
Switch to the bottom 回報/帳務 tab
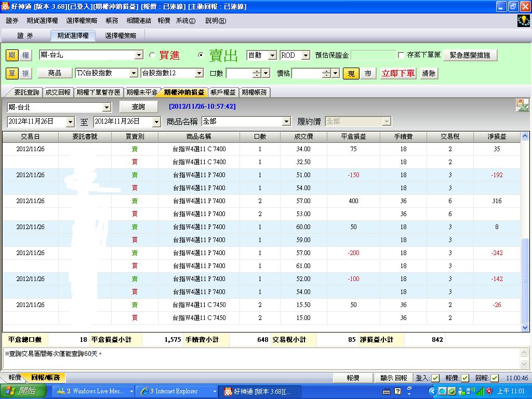[46, 377]
